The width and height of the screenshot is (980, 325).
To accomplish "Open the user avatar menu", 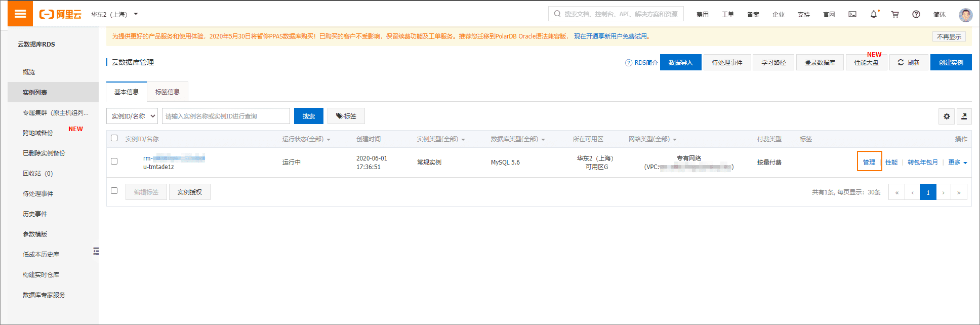I will [966, 15].
